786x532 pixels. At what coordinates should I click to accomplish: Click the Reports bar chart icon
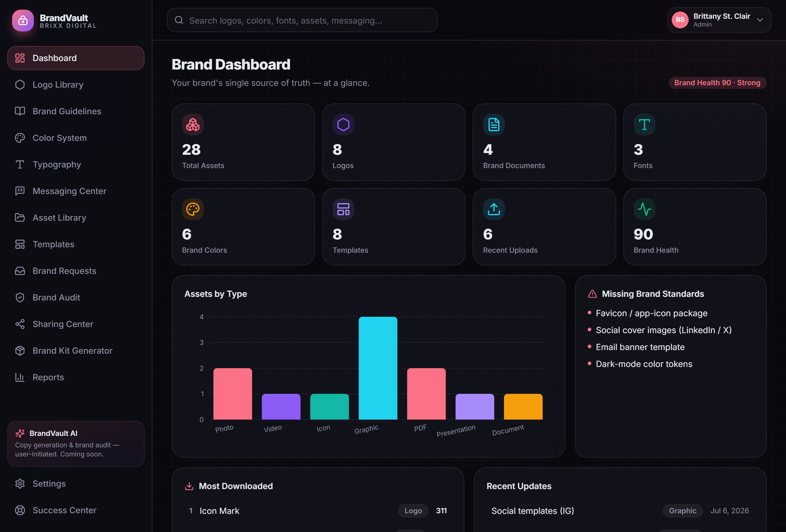click(x=20, y=378)
